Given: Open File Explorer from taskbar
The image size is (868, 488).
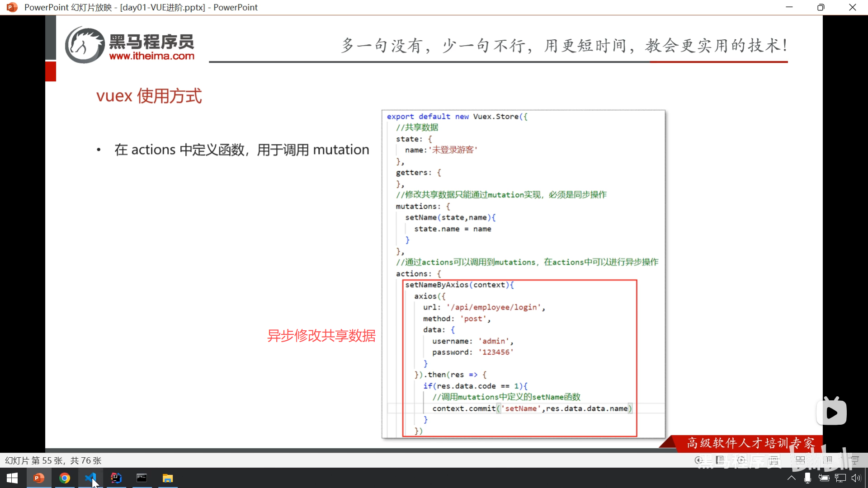Looking at the screenshot, I should tap(168, 478).
